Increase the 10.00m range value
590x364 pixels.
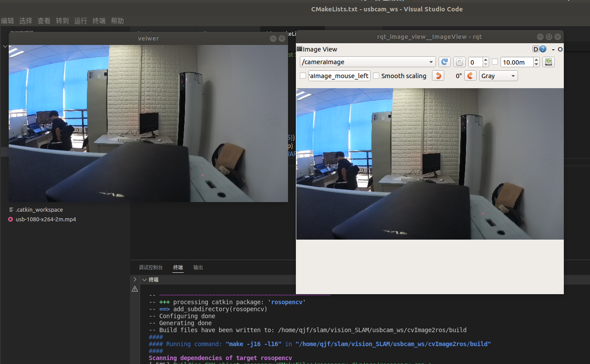(x=537, y=59)
